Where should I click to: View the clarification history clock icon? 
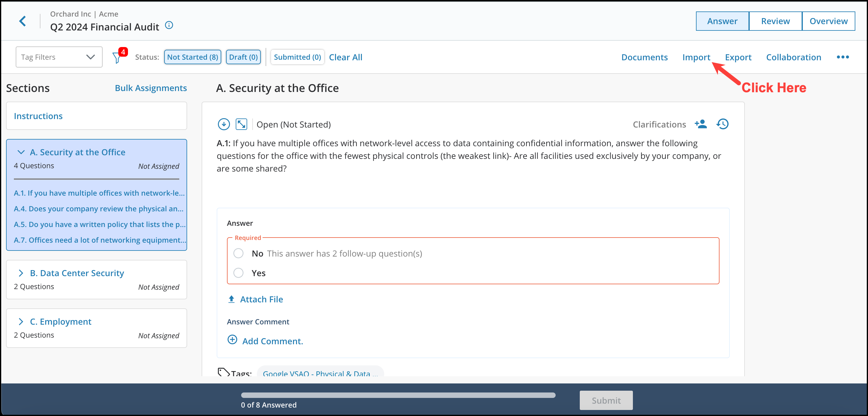[x=723, y=124]
